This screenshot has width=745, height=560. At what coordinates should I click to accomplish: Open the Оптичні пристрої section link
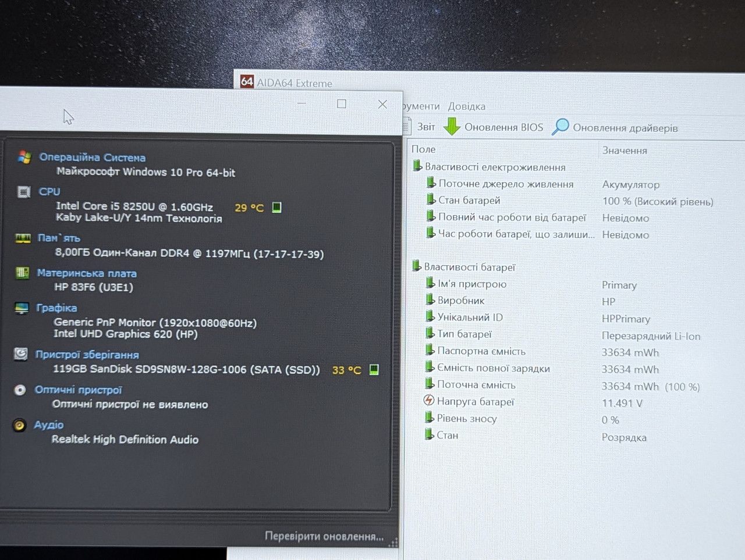79,390
